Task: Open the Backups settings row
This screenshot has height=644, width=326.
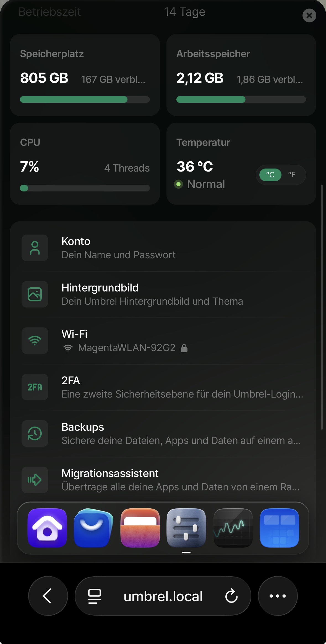Action: pyautogui.click(x=163, y=433)
